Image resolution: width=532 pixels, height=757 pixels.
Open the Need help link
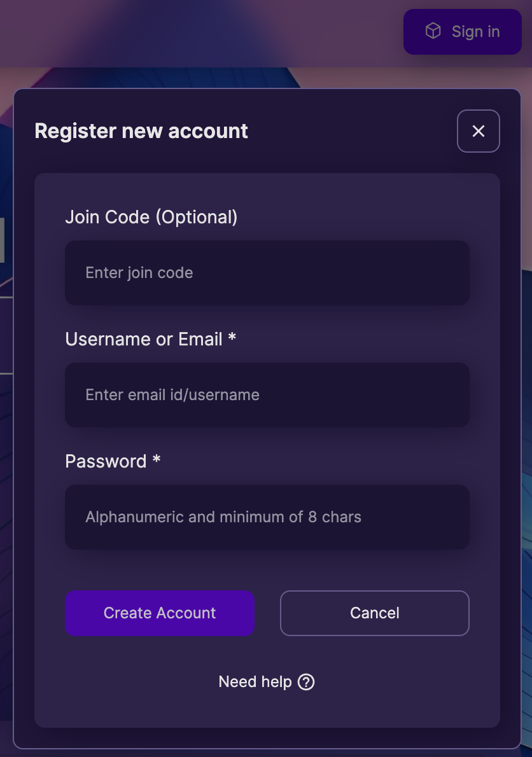[x=267, y=682]
